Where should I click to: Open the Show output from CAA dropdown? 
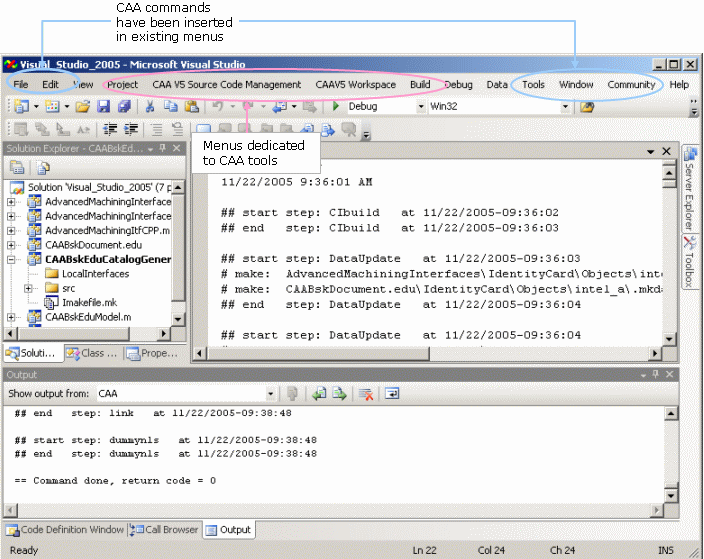pyautogui.click(x=270, y=394)
